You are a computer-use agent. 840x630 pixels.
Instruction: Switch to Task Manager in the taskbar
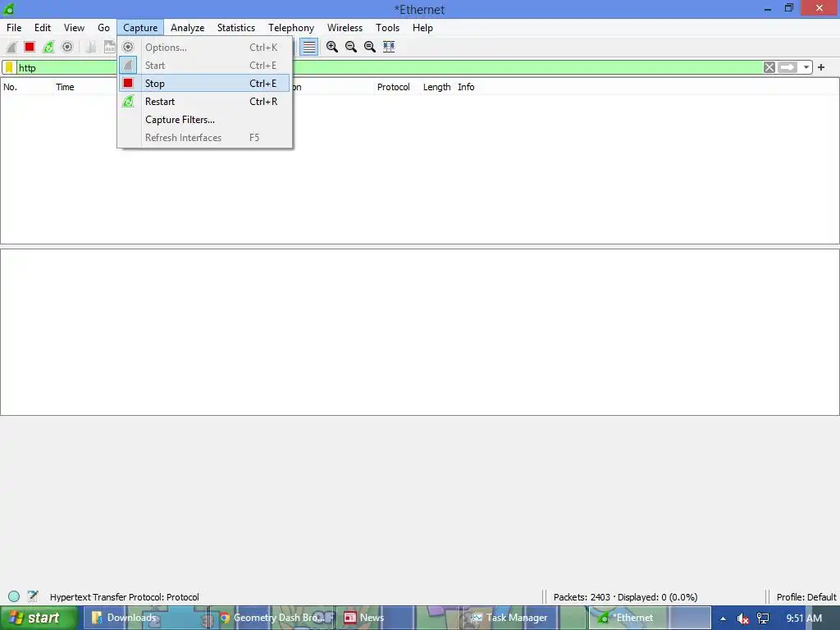(524, 619)
